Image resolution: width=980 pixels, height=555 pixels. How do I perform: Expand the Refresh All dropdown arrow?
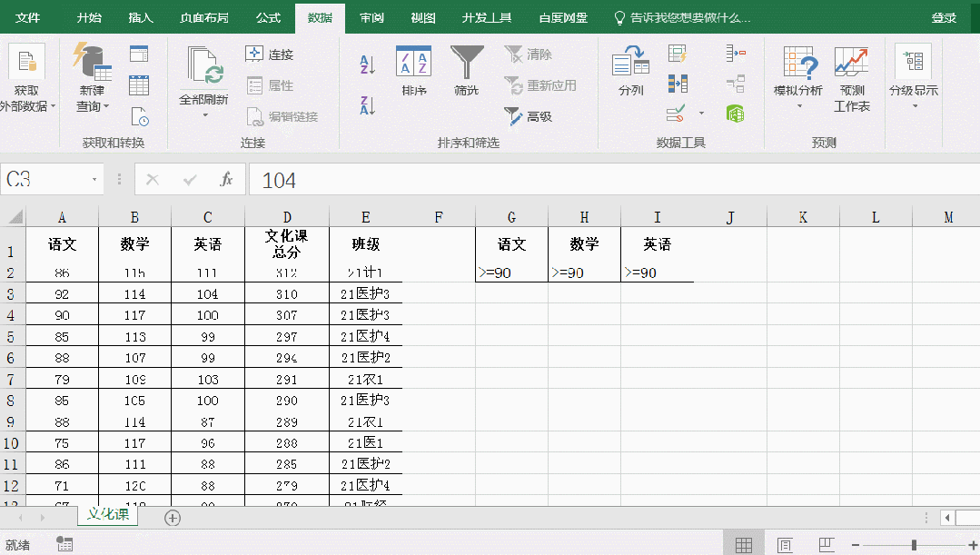tap(204, 115)
